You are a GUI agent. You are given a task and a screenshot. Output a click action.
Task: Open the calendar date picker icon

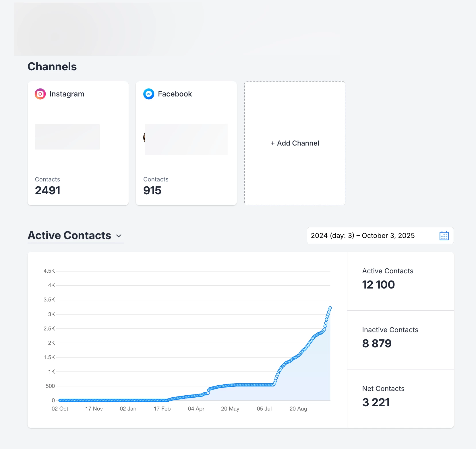(444, 236)
